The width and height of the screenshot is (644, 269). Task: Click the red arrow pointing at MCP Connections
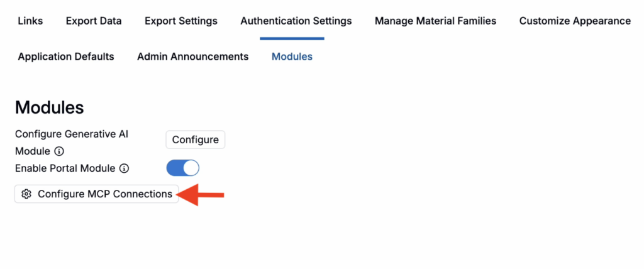click(x=201, y=195)
